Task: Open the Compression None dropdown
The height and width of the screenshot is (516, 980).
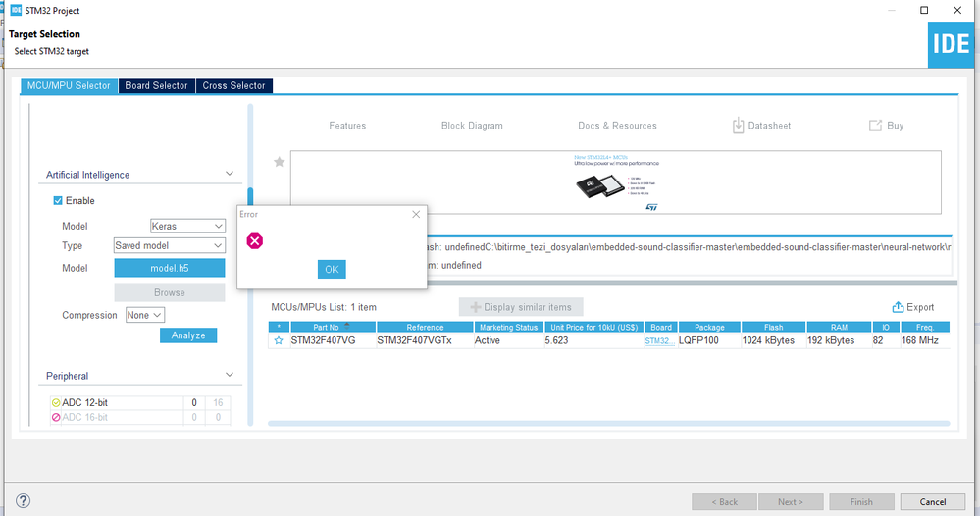Action: pos(145,315)
